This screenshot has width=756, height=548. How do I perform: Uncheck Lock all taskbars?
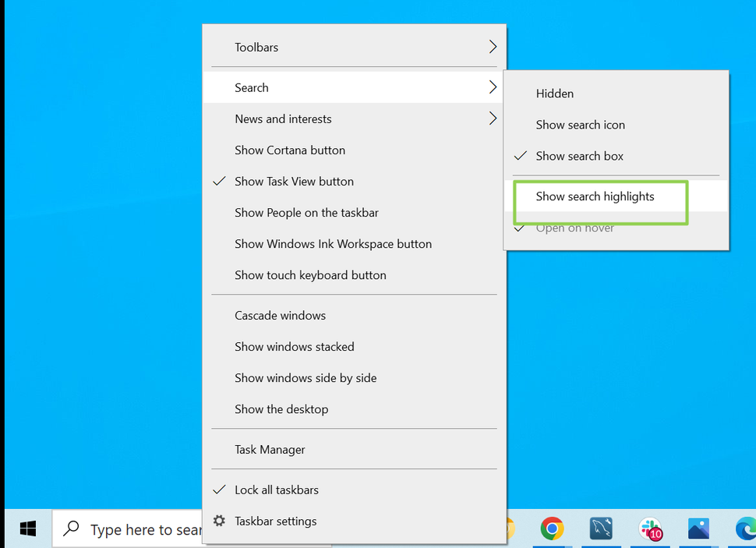[277, 490]
